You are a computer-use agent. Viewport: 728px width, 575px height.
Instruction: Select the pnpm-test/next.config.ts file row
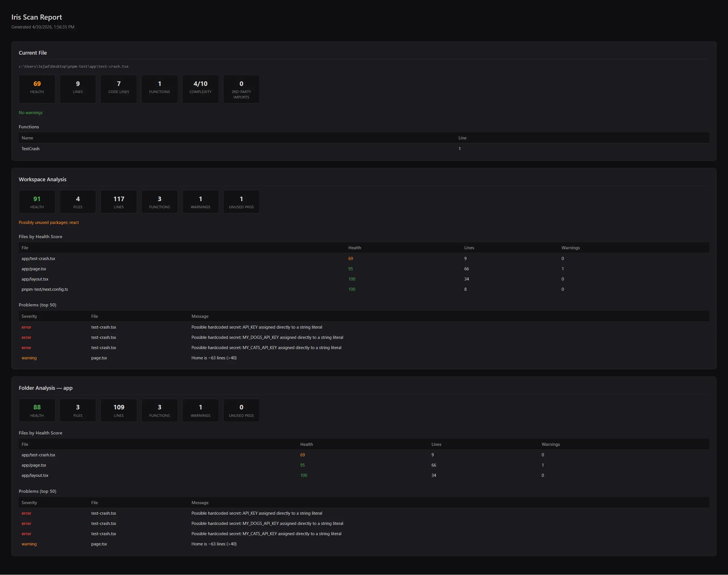click(364, 290)
